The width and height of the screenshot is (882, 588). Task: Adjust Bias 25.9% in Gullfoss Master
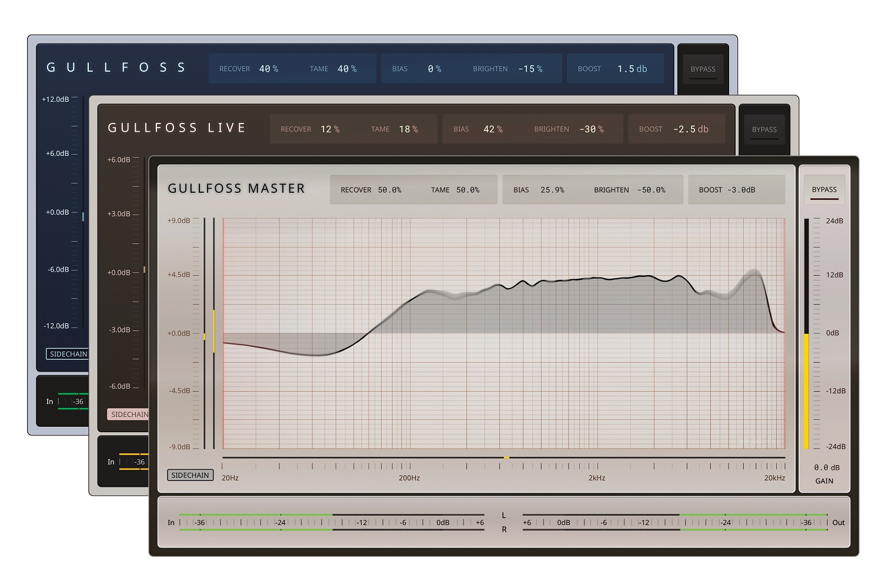[x=552, y=190]
